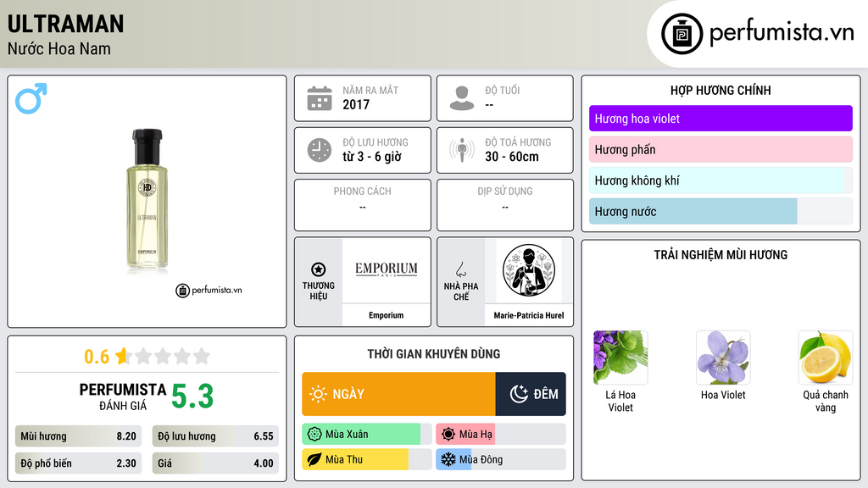This screenshot has width=868, height=488.
Task: Click the từ 3 - 6 giờ value
Action: (372, 157)
